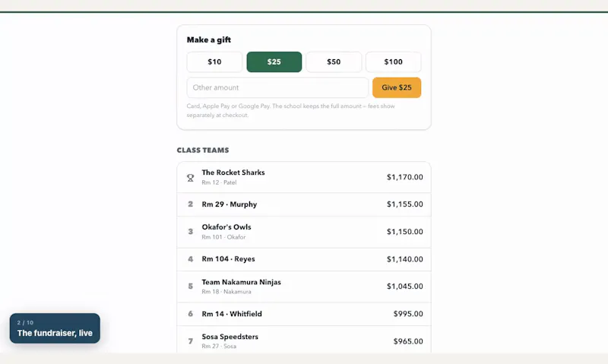Click the rank 5 badge by Nakamura Ninjas

191,286
